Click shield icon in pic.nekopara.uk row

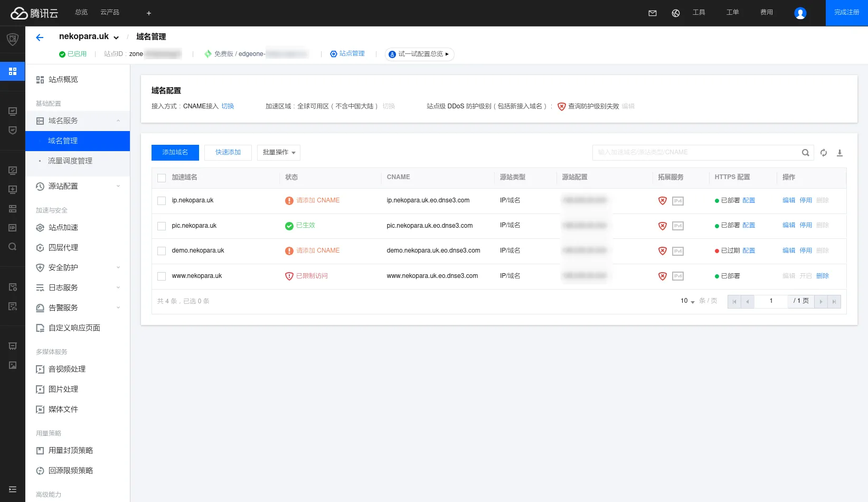point(663,226)
